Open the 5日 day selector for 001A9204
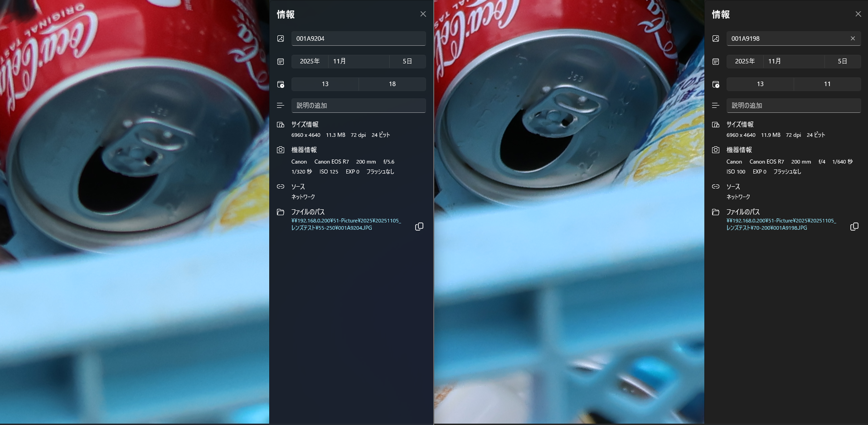Viewport: 868px width, 425px height. 407,61
